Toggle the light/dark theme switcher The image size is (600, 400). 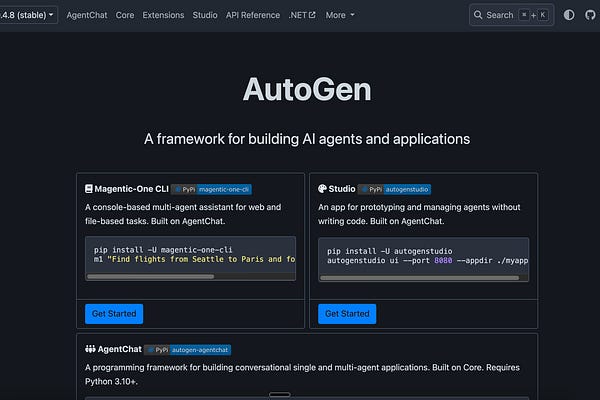569,15
